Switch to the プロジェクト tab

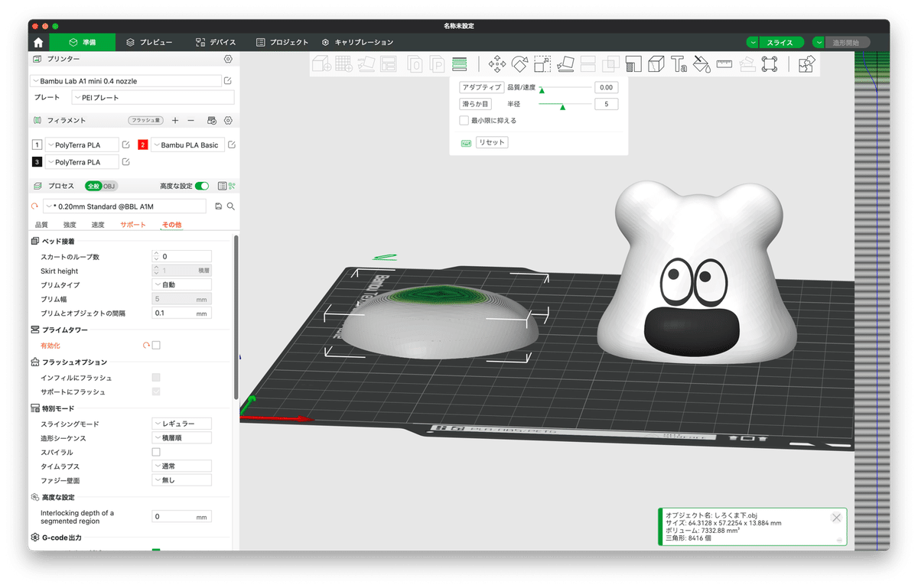coord(282,42)
